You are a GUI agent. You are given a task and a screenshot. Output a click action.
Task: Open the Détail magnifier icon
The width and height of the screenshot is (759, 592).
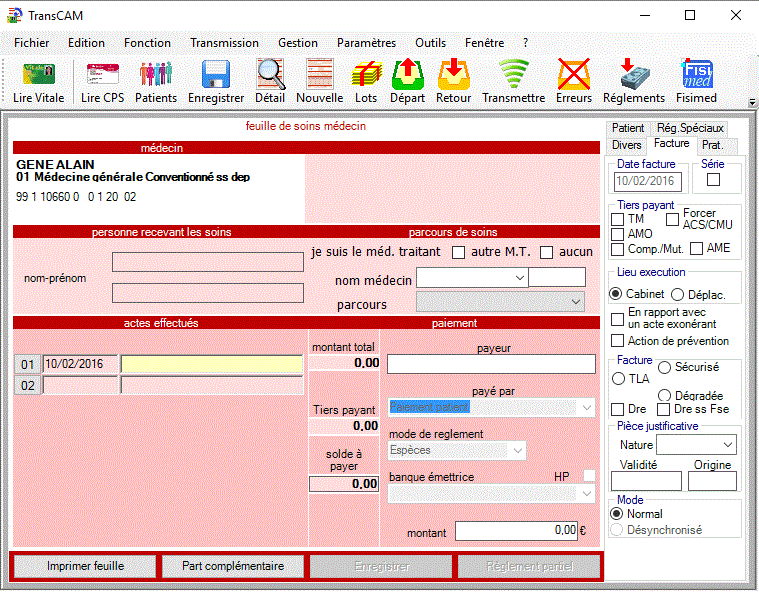(x=270, y=74)
